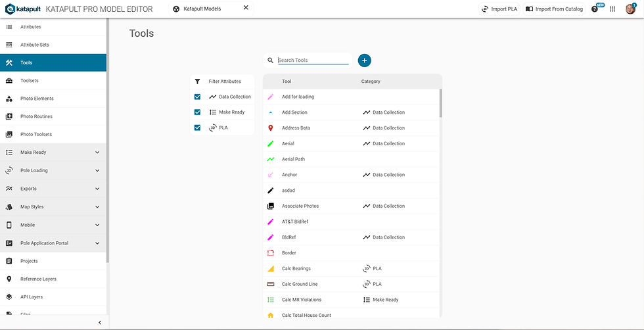Click the Attributes sidebar icon

coord(9,27)
